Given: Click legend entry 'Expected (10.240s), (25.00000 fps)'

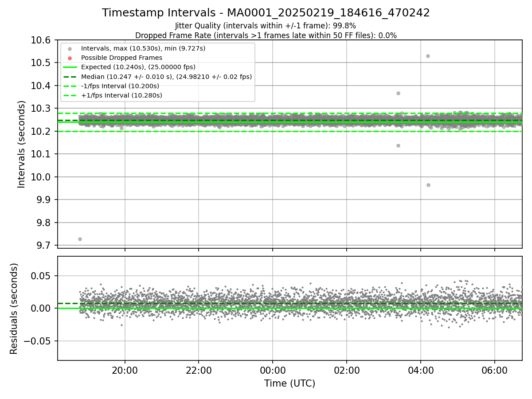Looking at the screenshot, I should point(138,67).
